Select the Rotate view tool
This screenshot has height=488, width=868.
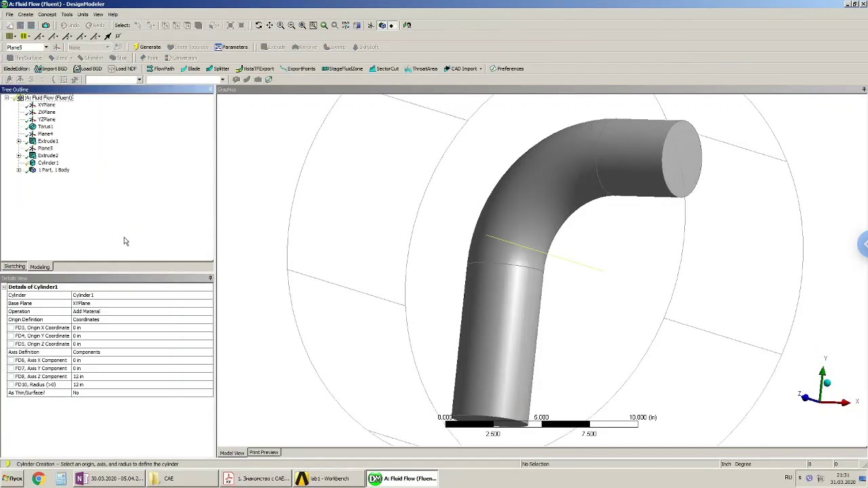coord(258,25)
